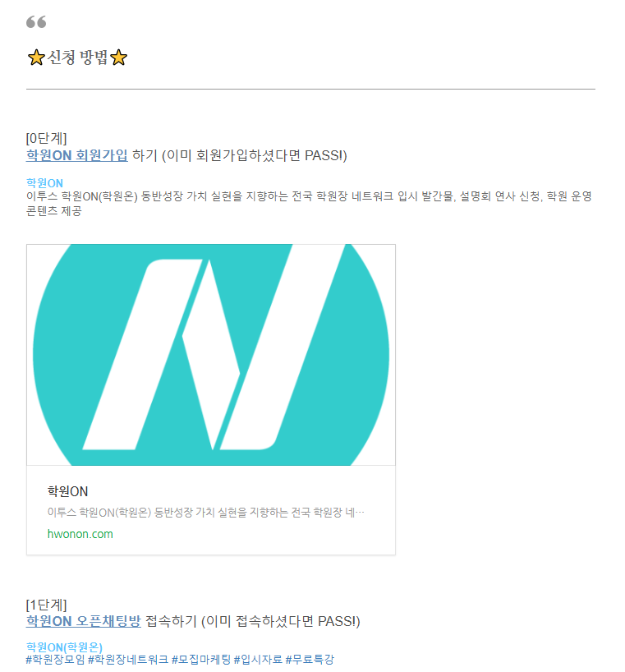Click the 신청 방법 heading text
This screenshot has height=672, width=625.
tap(77, 58)
